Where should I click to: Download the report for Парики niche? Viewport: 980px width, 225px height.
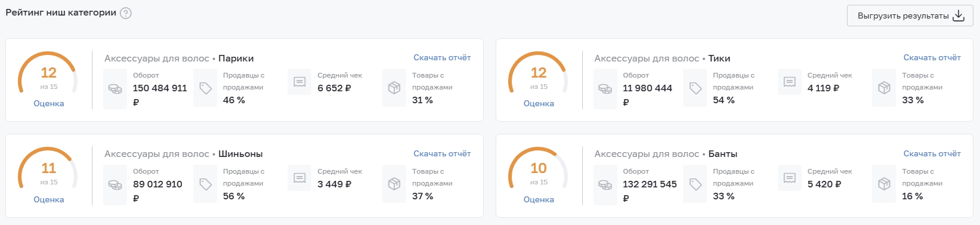[x=442, y=57]
